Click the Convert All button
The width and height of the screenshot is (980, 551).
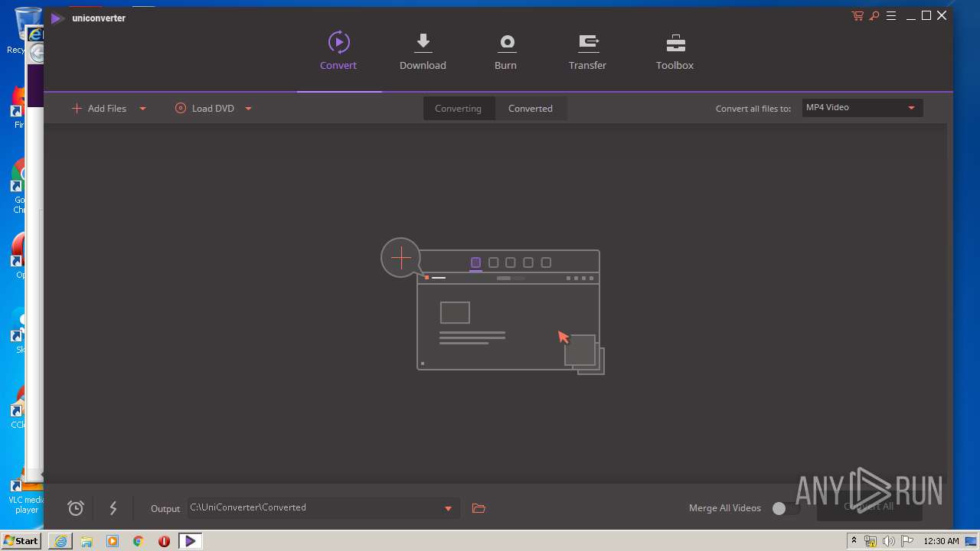[x=869, y=507]
